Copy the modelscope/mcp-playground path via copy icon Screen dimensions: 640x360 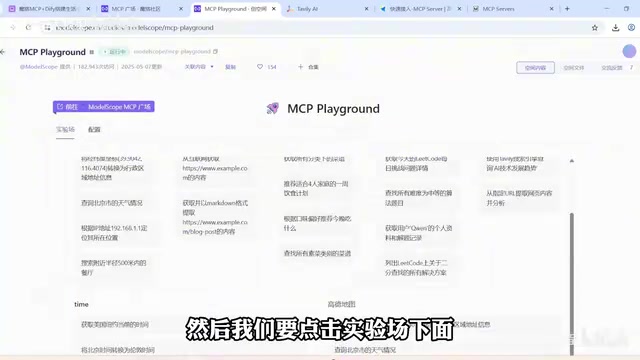[216, 51]
